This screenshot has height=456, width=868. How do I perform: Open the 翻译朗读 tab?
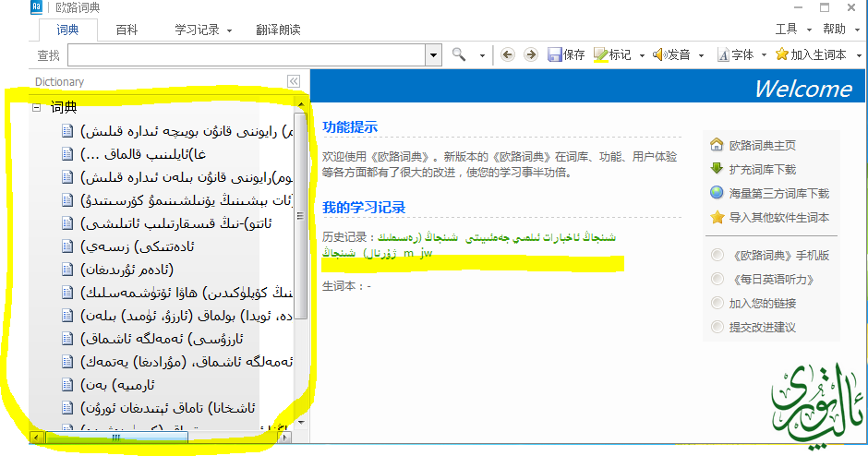[279, 30]
